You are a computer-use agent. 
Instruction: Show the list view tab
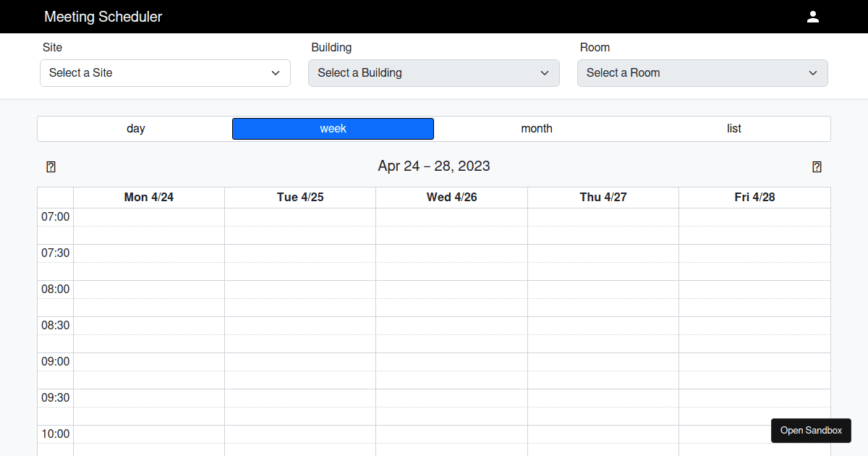pos(733,129)
